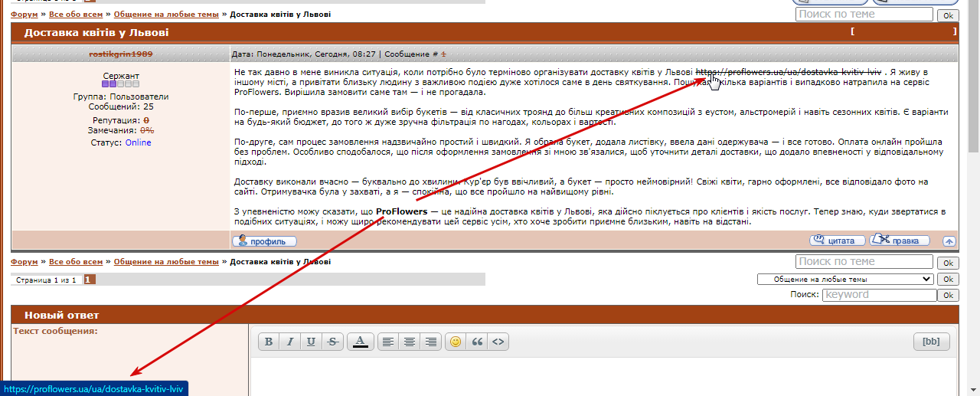Click the Доставка квітів у Львові title bar
The image size is (980, 396).
pos(485,32)
